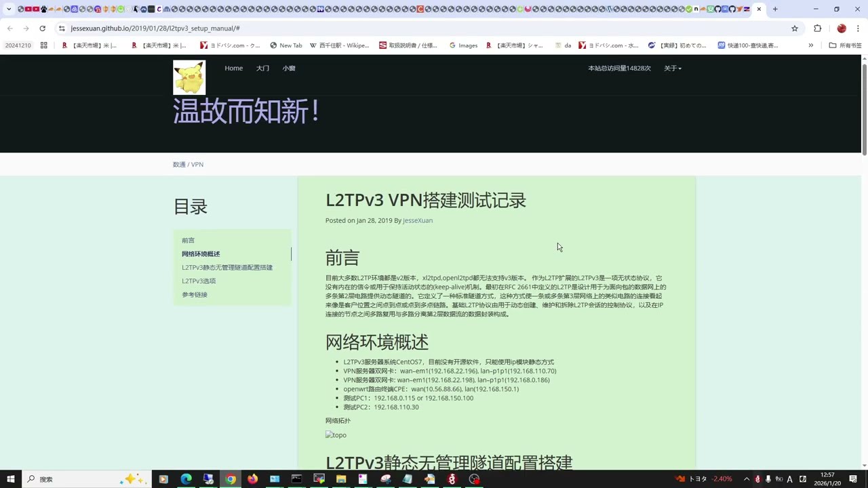Jump to L2TPv3静态无管理隧道配置搭建 in contents
Viewport: 868px width, 488px height.
pyautogui.click(x=227, y=268)
